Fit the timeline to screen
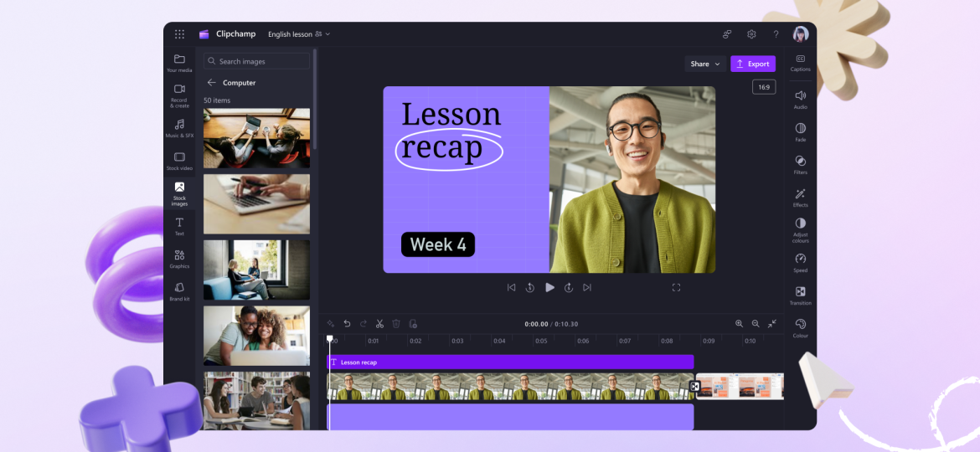The image size is (980, 452). 772,323
